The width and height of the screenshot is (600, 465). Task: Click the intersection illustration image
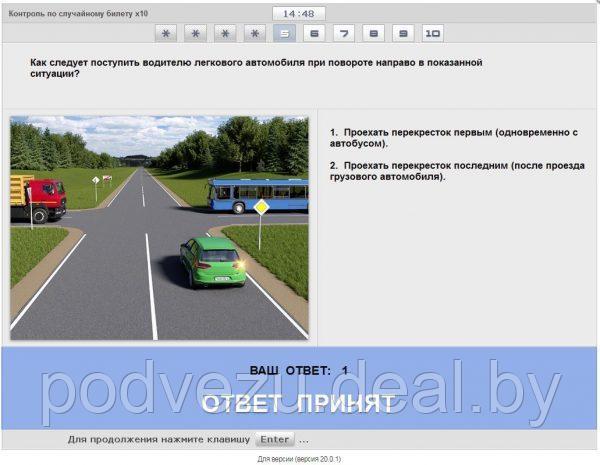click(x=160, y=228)
